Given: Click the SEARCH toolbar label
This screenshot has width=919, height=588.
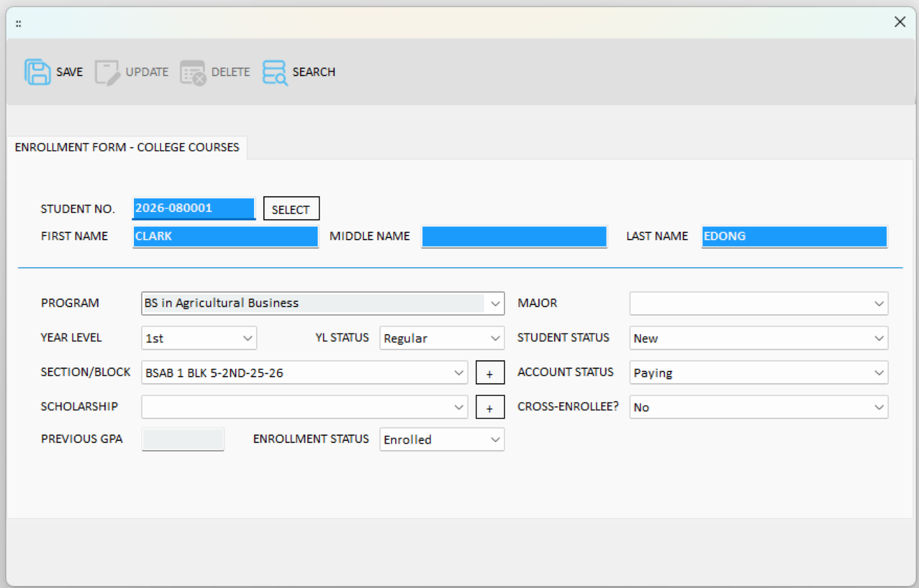Looking at the screenshot, I should (314, 72).
